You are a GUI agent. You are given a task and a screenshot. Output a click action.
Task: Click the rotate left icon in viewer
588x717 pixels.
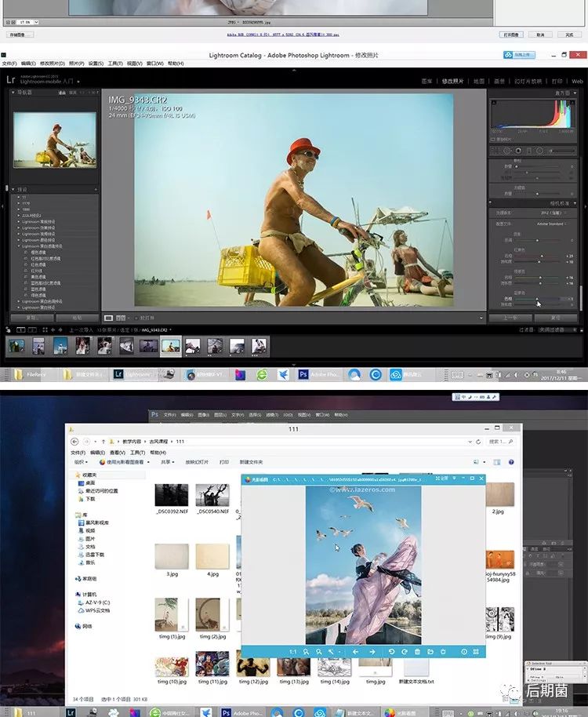coord(392,652)
